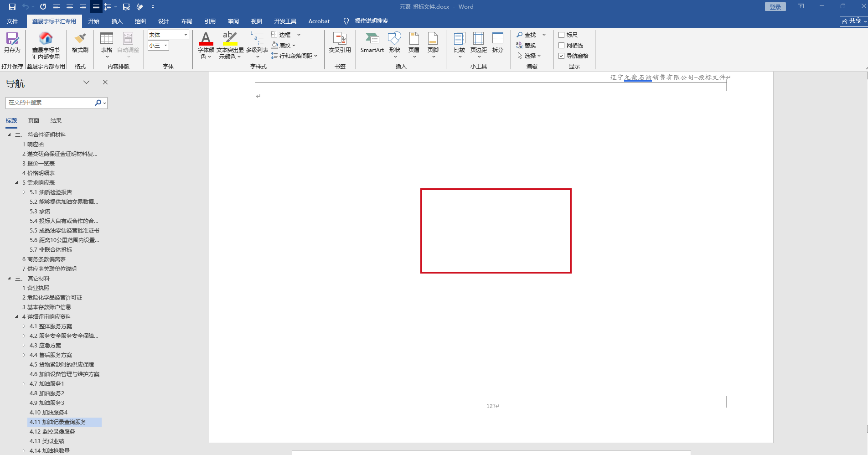Open 页边距 margins options
This screenshot has width=868, height=455.
pos(479,45)
